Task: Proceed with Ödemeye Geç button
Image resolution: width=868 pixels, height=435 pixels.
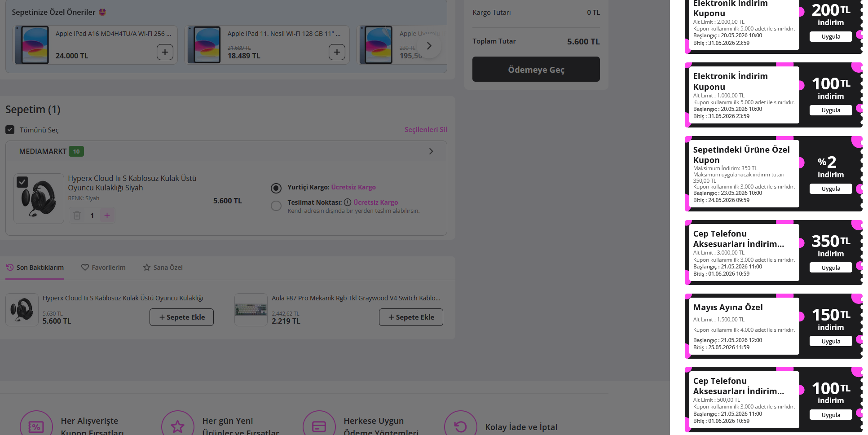Action: tap(536, 69)
